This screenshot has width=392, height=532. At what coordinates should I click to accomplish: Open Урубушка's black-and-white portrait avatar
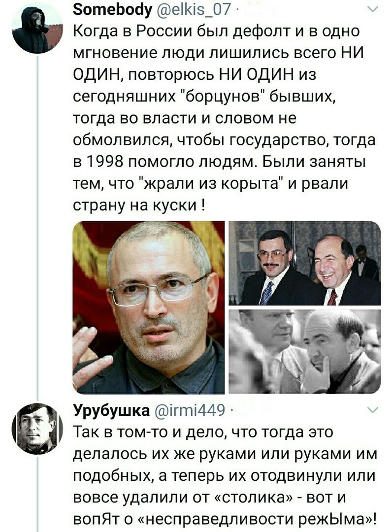[x=37, y=429]
